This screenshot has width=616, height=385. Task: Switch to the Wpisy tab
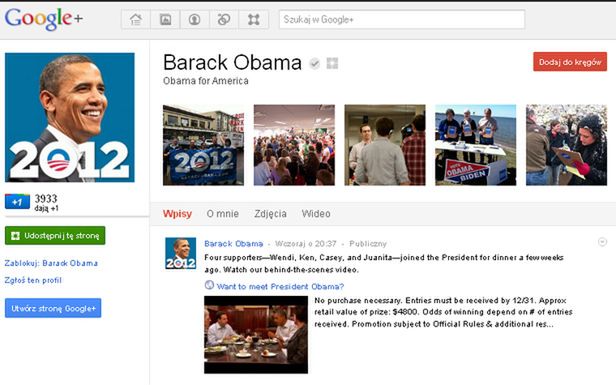point(178,214)
